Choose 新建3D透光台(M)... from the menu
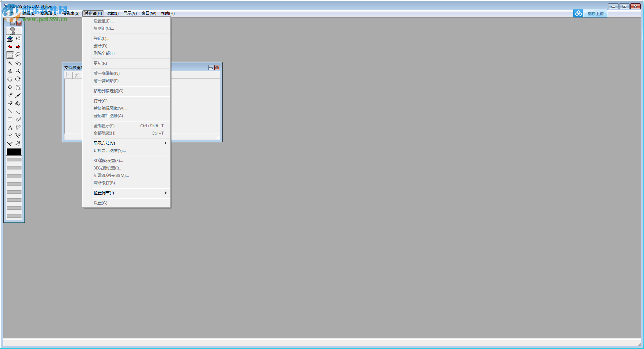The width and height of the screenshot is (644, 349). pos(126,176)
